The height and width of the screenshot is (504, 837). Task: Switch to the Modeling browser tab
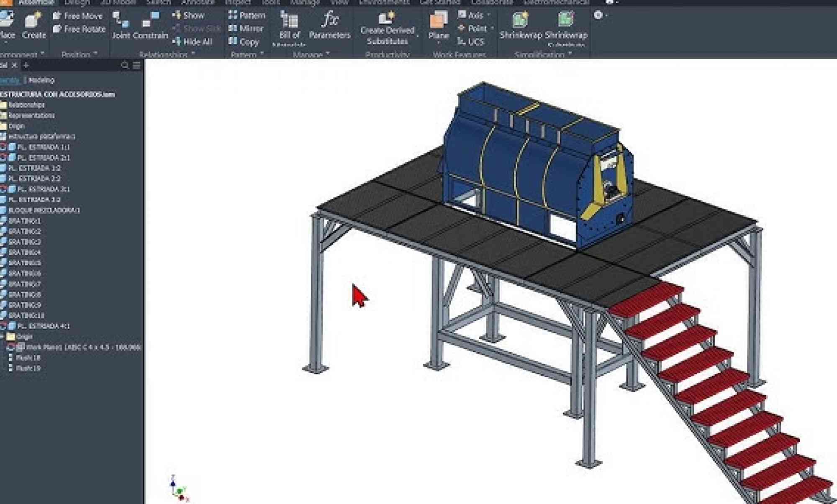[41, 80]
